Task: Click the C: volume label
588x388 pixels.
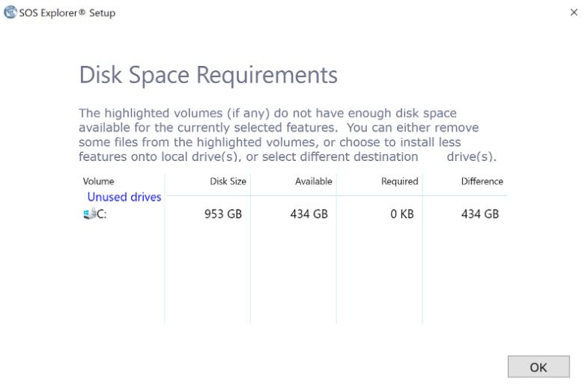Action: 102,214
